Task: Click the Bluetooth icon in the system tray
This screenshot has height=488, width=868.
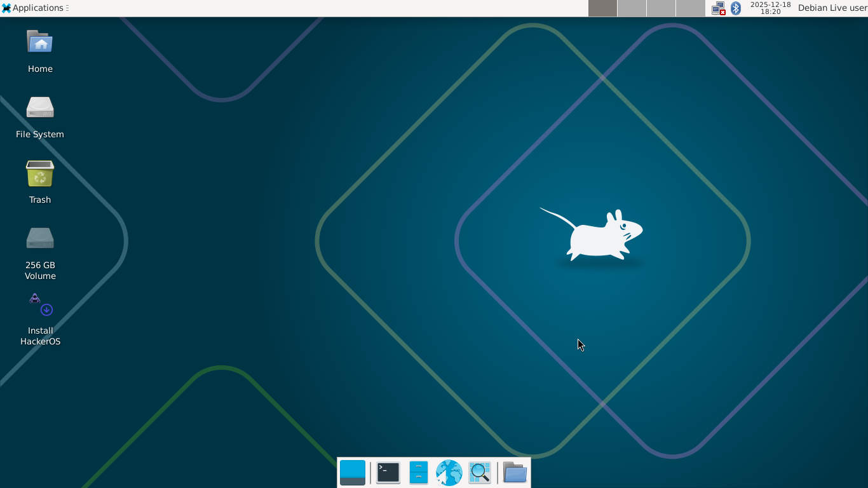Action: pyautogui.click(x=735, y=8)
